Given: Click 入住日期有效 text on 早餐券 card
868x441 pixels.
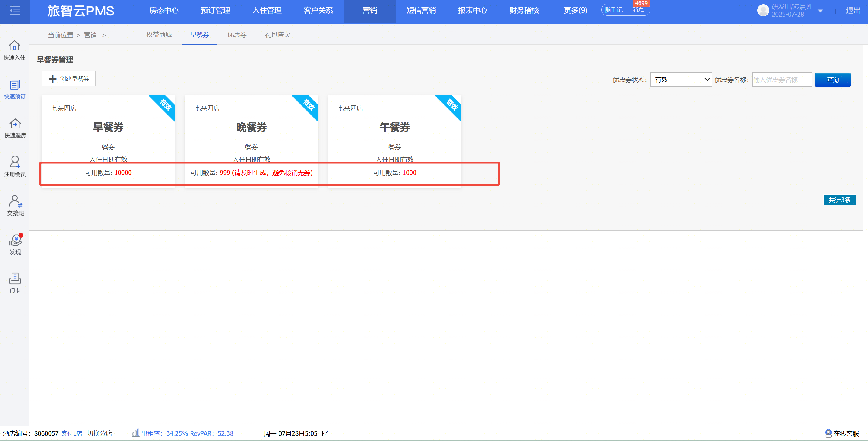Looking at the screenshot, I should point(108,159).
